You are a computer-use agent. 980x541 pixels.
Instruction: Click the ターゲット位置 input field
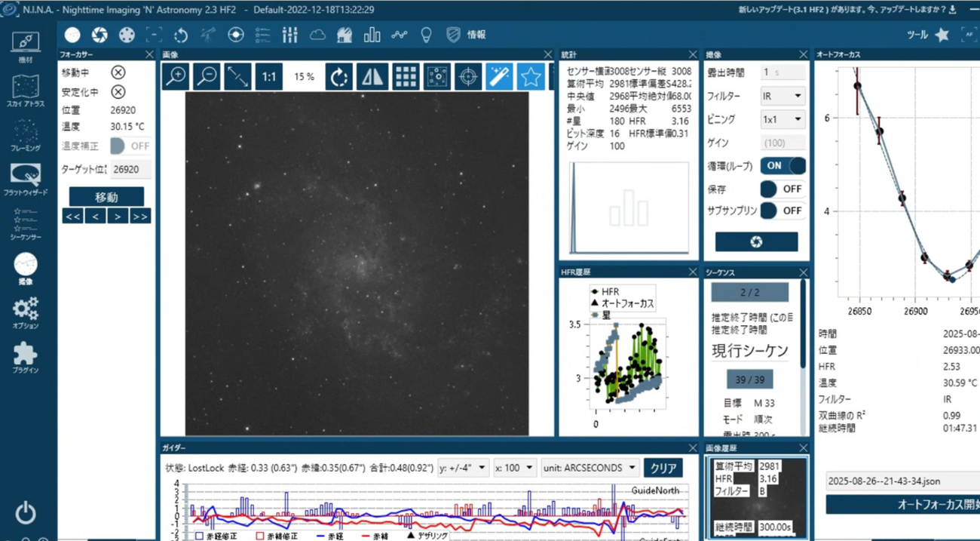click(x=130, y=170)
